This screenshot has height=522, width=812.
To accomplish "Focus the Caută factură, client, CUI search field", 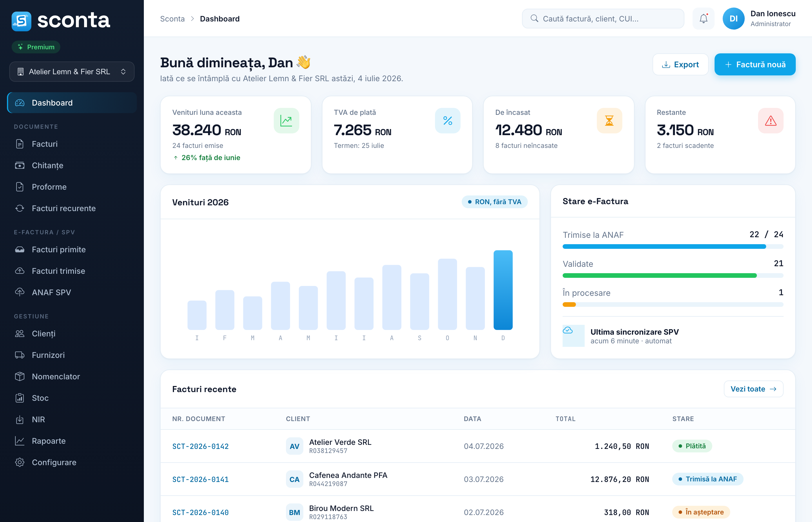I will tap(603, 19).
